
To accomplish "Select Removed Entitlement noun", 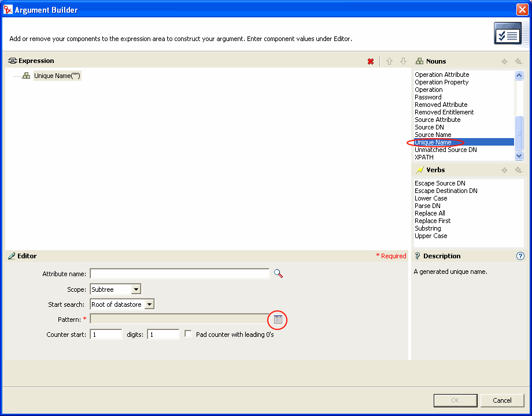I will [444, 112].
